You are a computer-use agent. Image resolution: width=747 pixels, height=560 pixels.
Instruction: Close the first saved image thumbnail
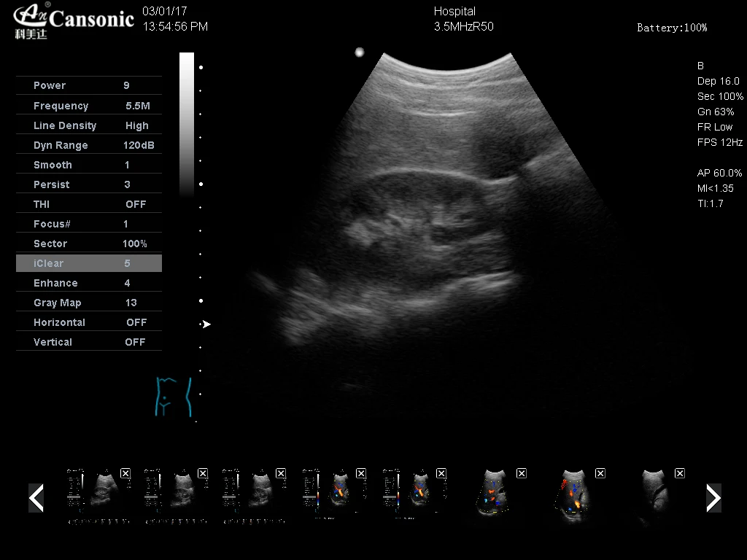(x=124, y=472)
